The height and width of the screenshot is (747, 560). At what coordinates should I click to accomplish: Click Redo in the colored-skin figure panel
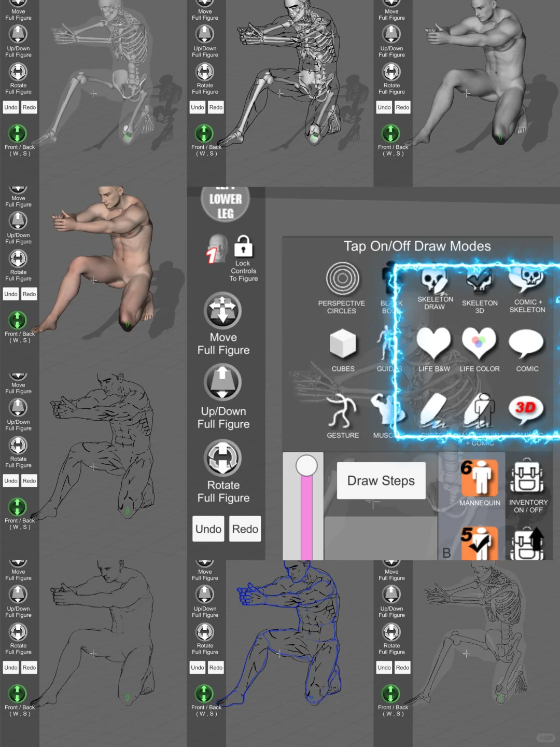(x=29, y=294)
